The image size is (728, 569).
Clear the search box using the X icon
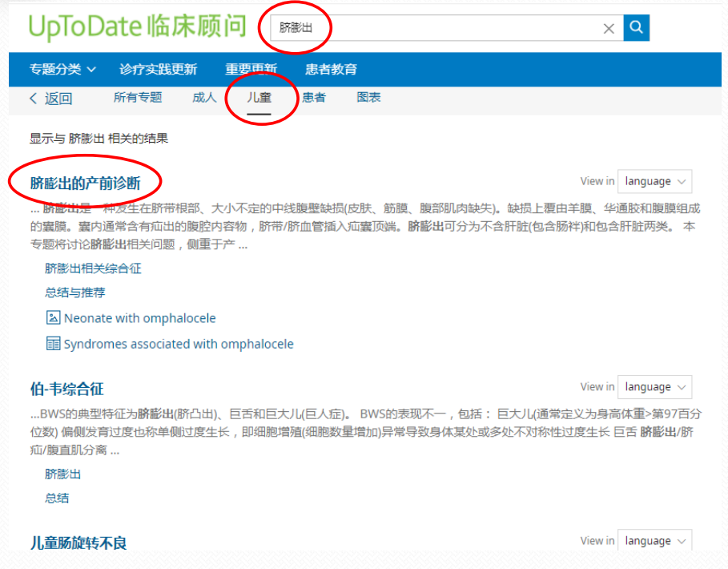tap(609, 27)
